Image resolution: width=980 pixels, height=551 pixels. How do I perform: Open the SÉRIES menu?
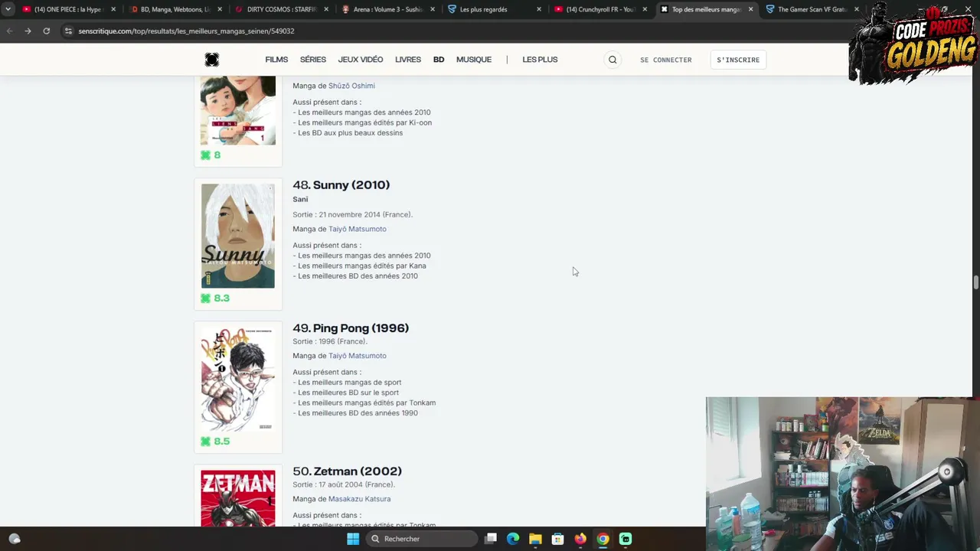click(x=313, y=60)
